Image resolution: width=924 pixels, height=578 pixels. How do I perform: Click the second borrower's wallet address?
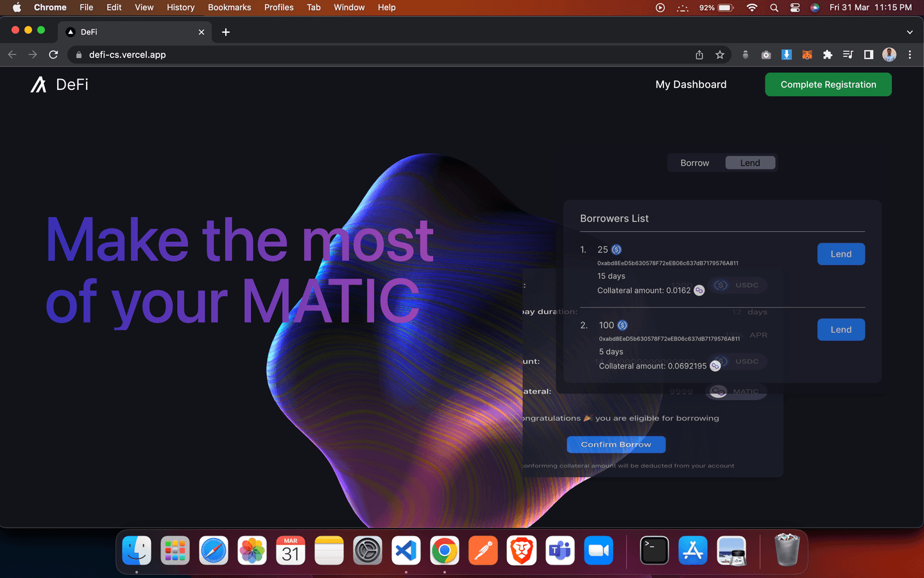click(669, 339)
